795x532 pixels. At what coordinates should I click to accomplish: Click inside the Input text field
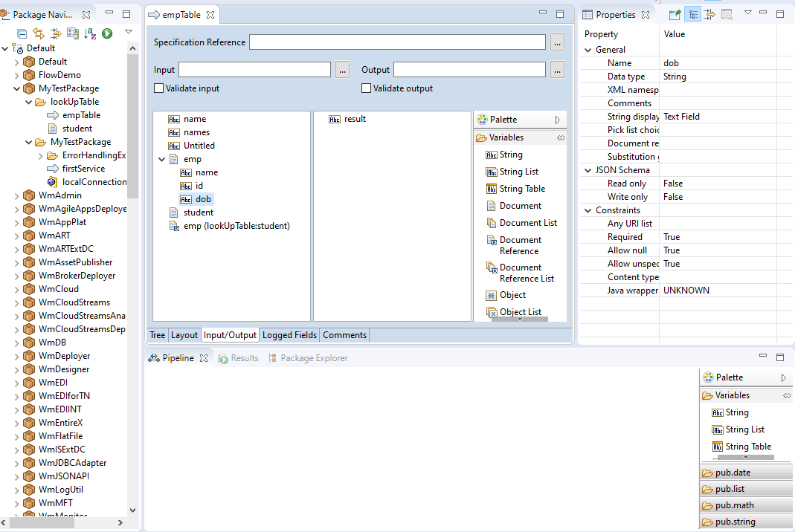(253, 69)
